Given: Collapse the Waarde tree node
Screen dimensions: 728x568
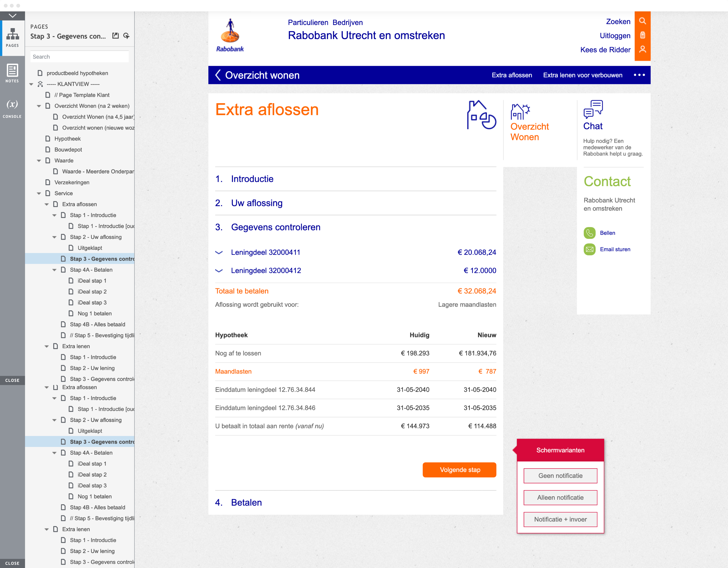Looking at the screenshot, I should pos(39,161).
